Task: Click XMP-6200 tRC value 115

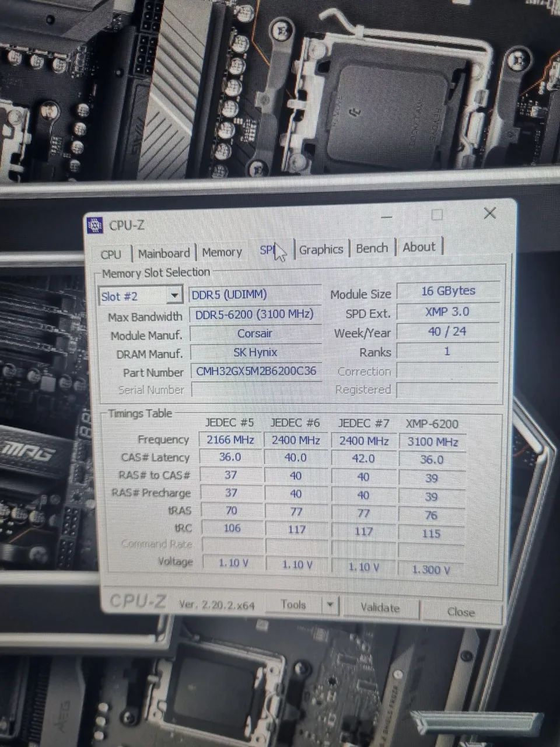Action: (x=432, y=533)
